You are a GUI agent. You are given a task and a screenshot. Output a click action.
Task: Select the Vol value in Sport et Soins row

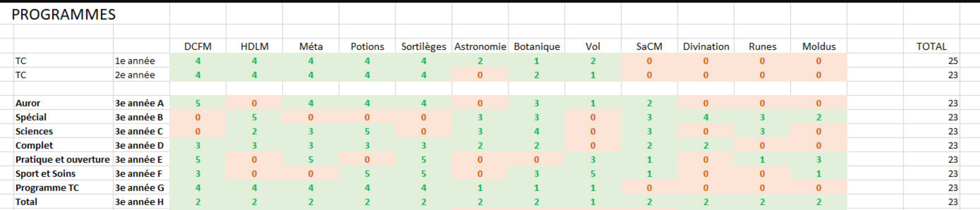(593, 174)
